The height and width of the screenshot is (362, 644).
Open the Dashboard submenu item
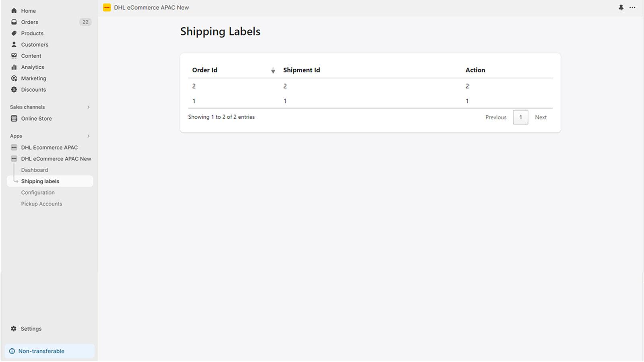tap(35, 170)
